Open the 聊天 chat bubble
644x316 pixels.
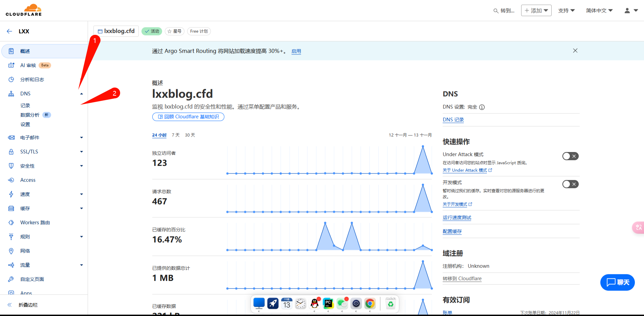pos(617,282)
